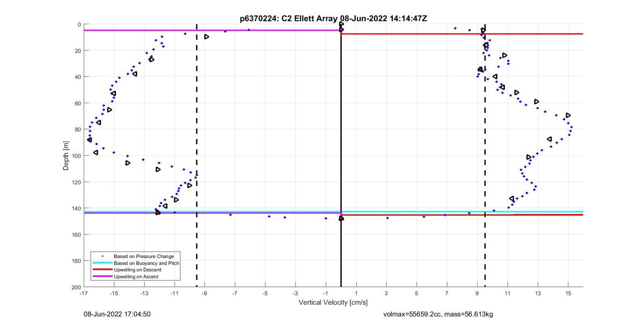Click y-axis tick label "80"
Screen dimensions: 644x323
(x=78, y=130)
